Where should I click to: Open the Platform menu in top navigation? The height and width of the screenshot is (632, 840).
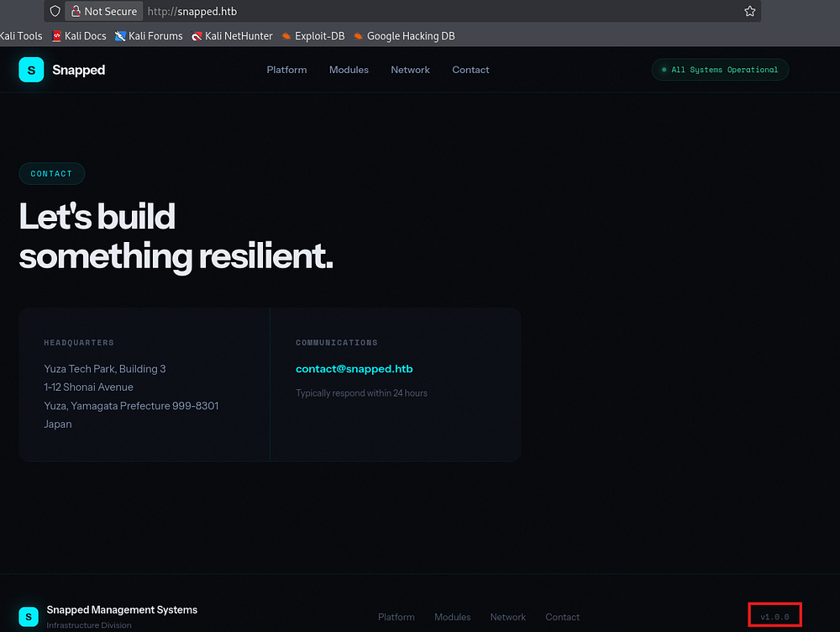coord(286,70)
